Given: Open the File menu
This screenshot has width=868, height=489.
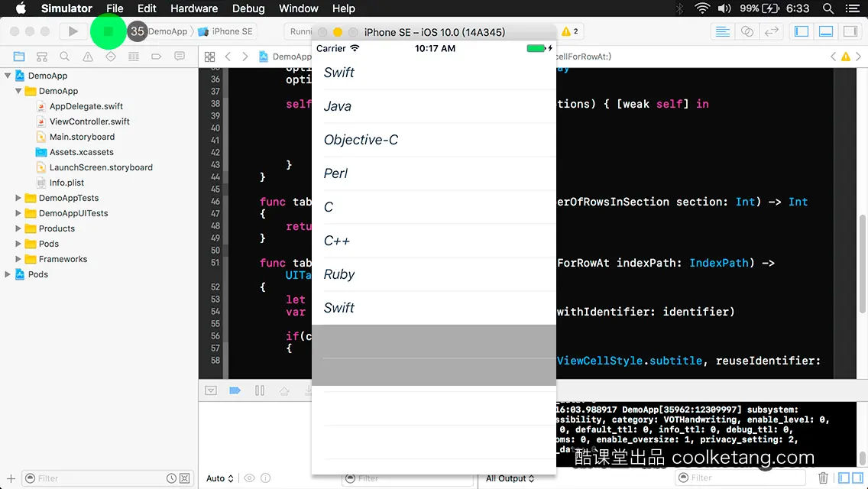Looking at the screenshot, I should (115, 8).
